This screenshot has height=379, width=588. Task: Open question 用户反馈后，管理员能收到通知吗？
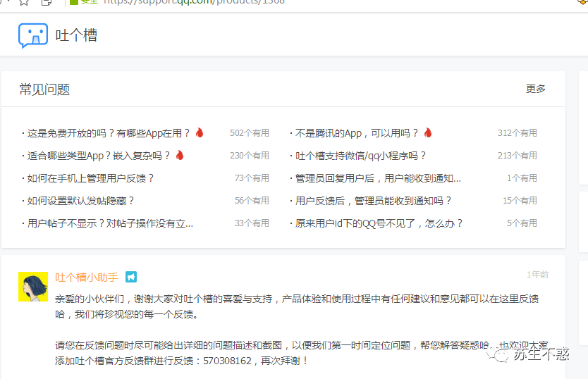[373, 201]
